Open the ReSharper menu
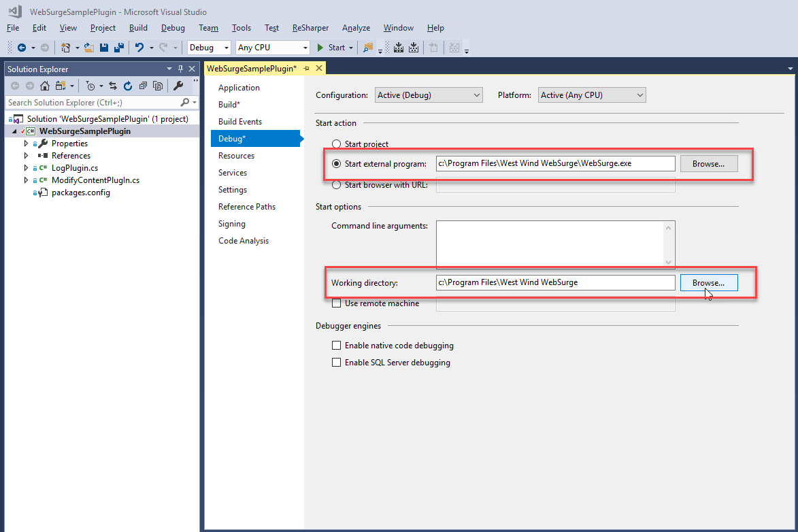Image resolution: width=798 pixels, height=532 pixels. point(310,28)
